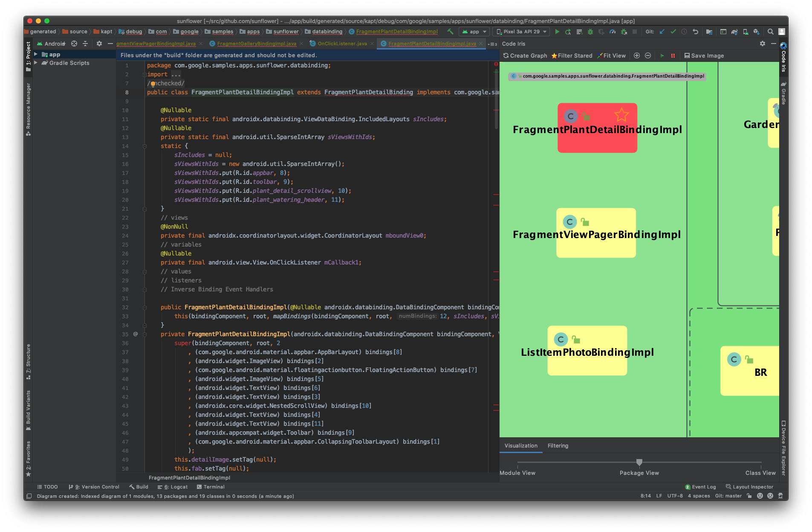Click the Fit View button
This screenshot has width=812, height=532.
(611, 55)
